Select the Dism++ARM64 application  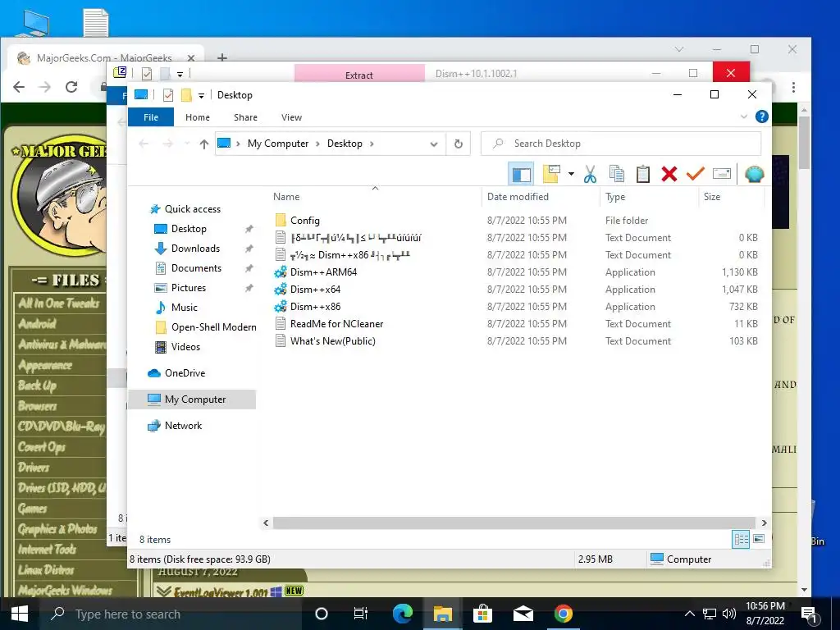323,272
